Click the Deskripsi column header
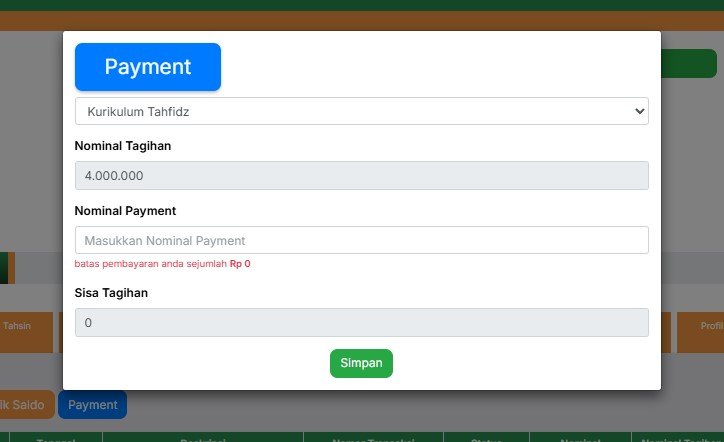The image size is (724, 442). click(x=203, y=438)
